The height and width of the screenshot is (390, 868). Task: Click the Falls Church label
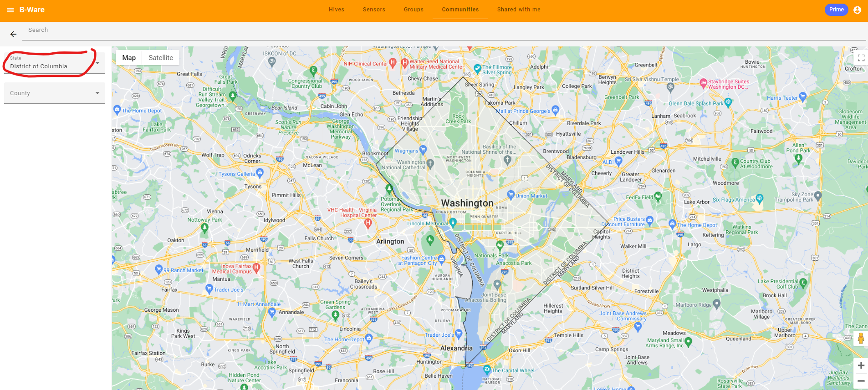(x=319, y=238)
